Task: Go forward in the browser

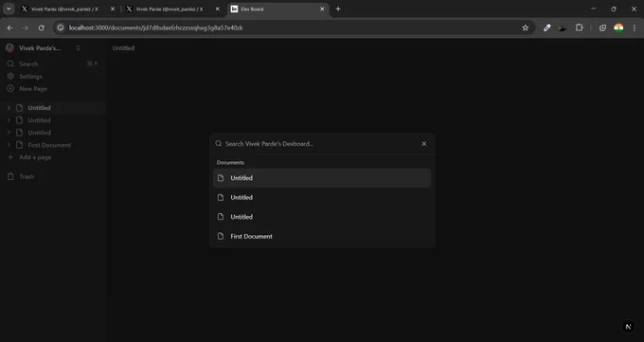Action: (26, 28)
